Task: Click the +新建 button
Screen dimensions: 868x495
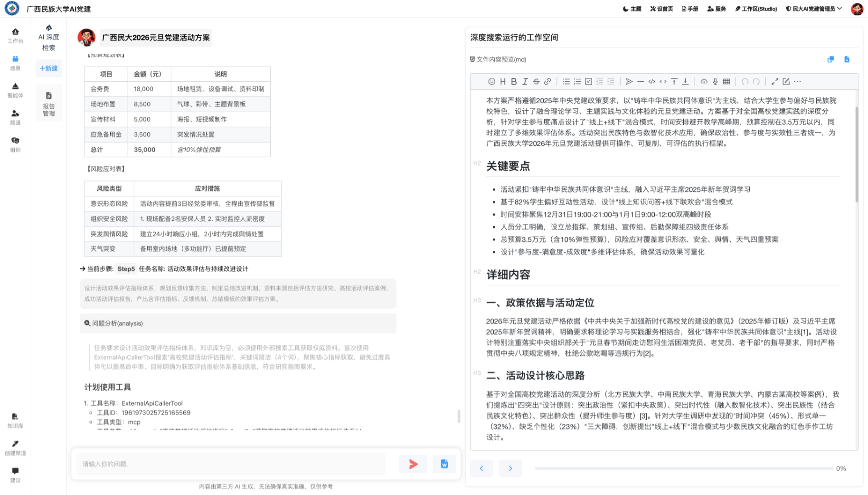Action: coord(49,68)
